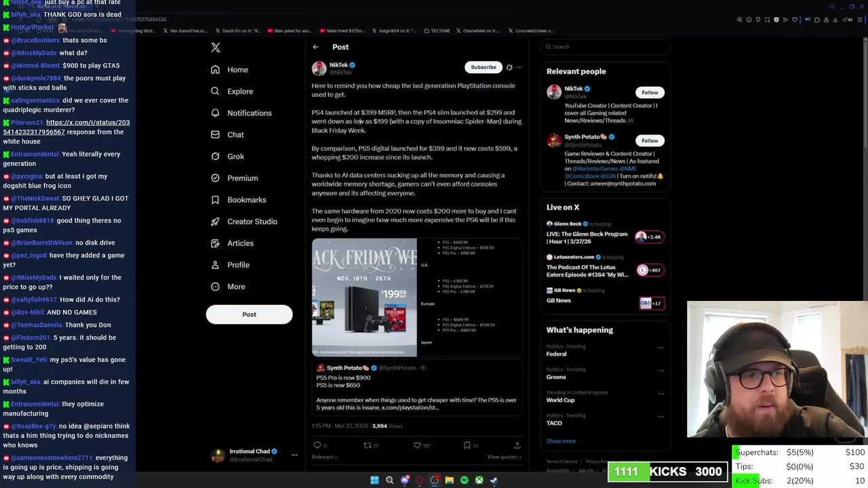The image size is (868, 488).
Task: Subscribe to NikTek
Action: point(484,67)
